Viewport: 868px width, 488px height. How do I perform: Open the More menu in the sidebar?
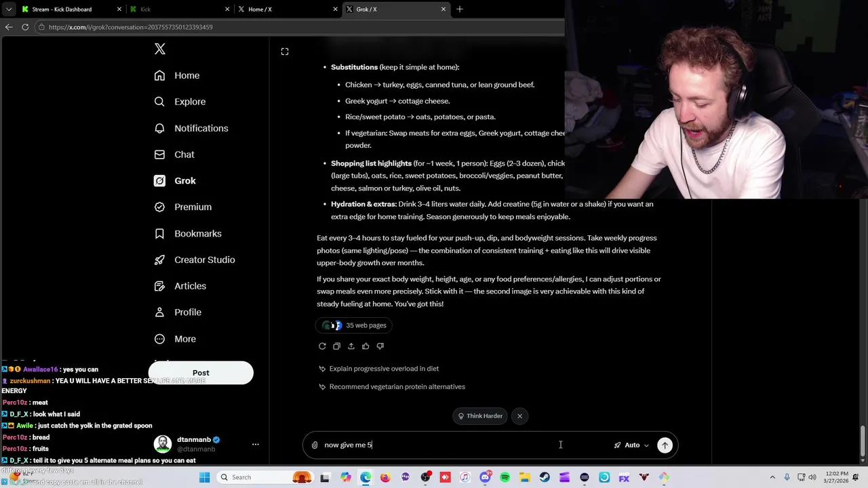(175, 339)
